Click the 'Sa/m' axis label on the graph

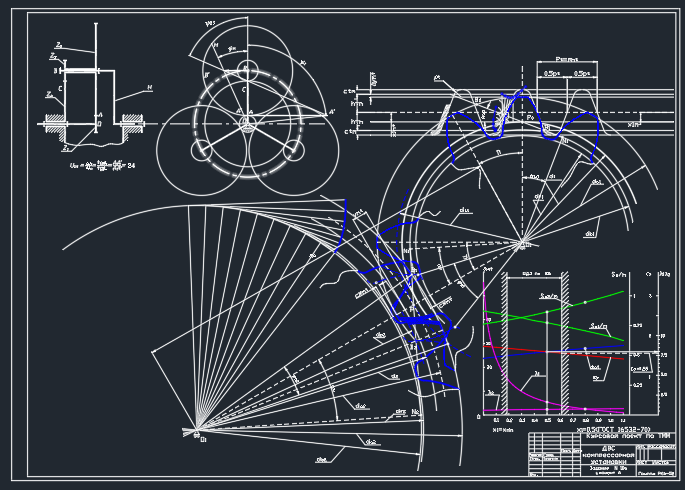618,275
